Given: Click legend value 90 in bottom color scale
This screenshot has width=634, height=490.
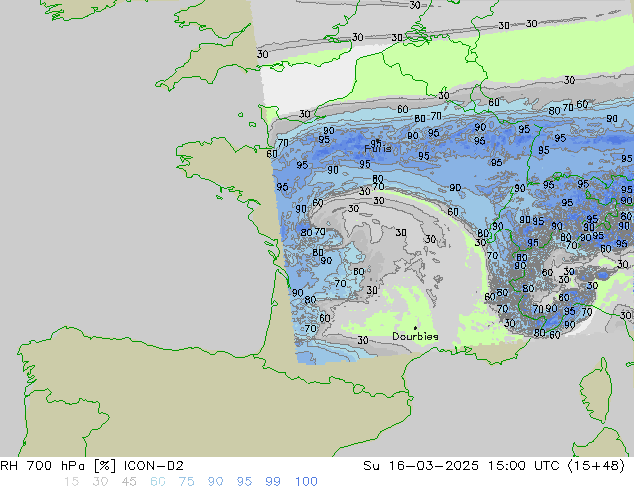Looking at the screenshot, I should (215, 482).
